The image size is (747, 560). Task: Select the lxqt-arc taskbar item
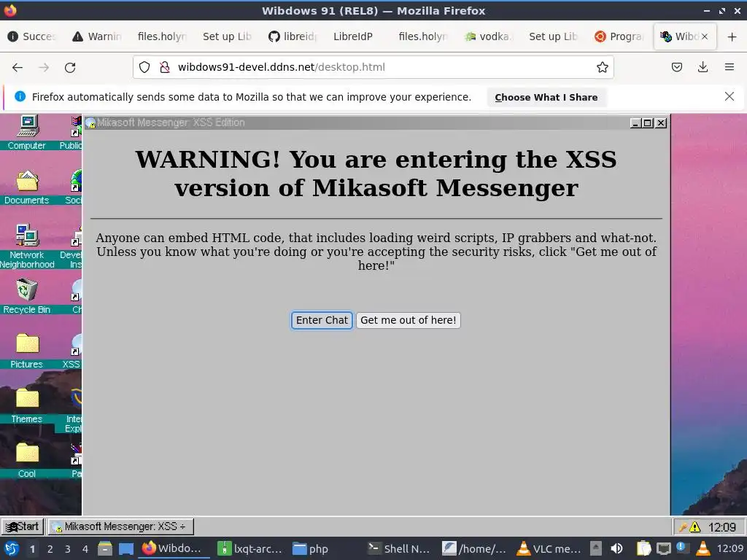coord(249,549)
